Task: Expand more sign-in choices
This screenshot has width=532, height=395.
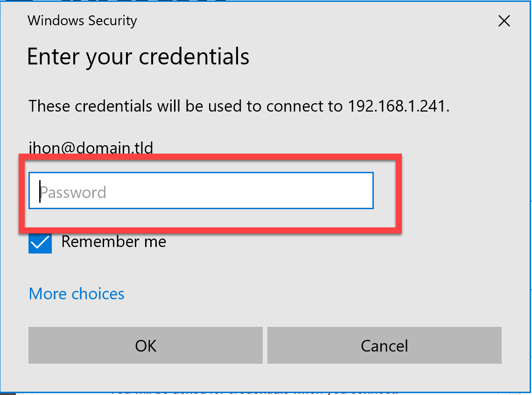Action: [x=77, y=294]
